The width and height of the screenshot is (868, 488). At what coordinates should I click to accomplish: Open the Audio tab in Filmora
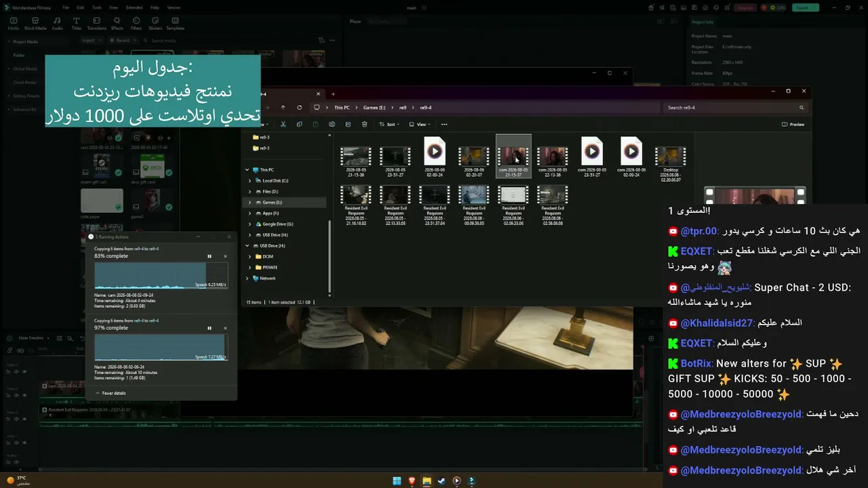[x=57, y=24]
